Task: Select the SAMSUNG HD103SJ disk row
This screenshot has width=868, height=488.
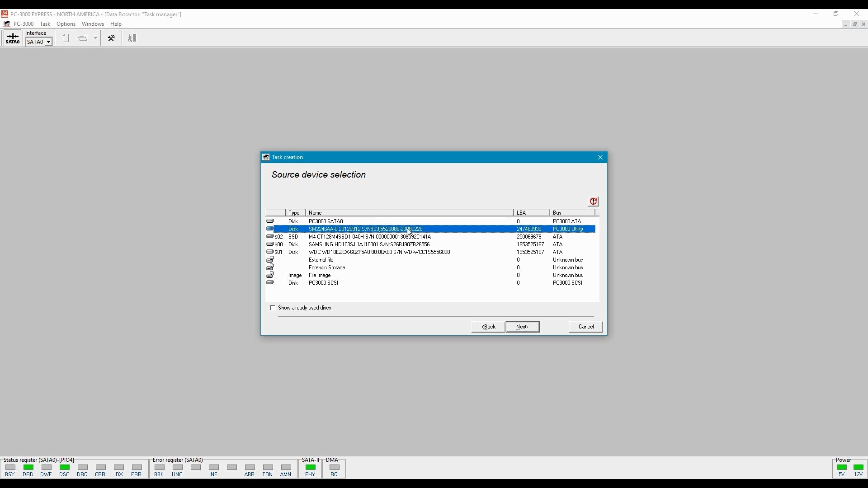Action: pos(369,244)
